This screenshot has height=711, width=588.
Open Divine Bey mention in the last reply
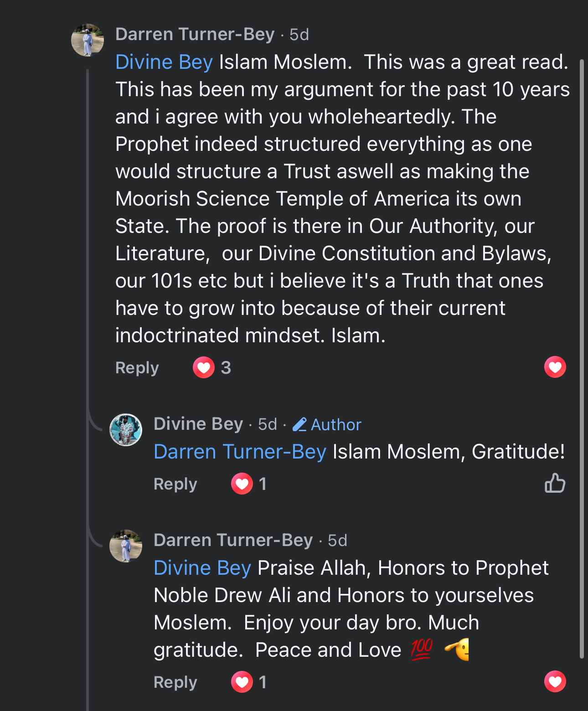[202, 568]
